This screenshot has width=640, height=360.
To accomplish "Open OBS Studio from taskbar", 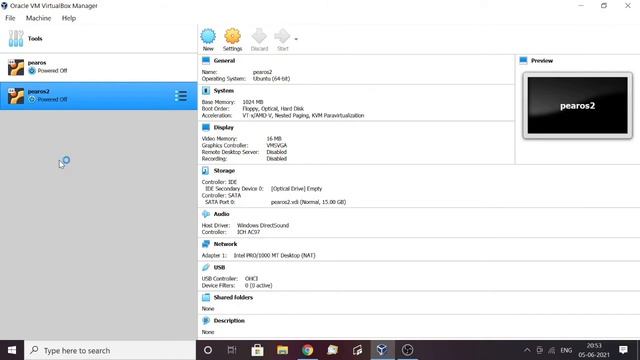I will (407, 350).
